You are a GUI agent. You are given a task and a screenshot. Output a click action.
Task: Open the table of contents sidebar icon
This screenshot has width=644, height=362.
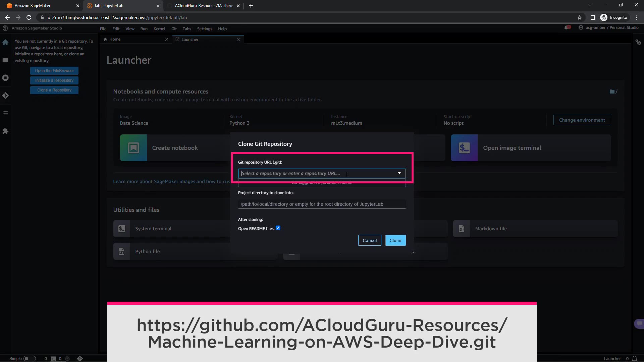point(5,113)
